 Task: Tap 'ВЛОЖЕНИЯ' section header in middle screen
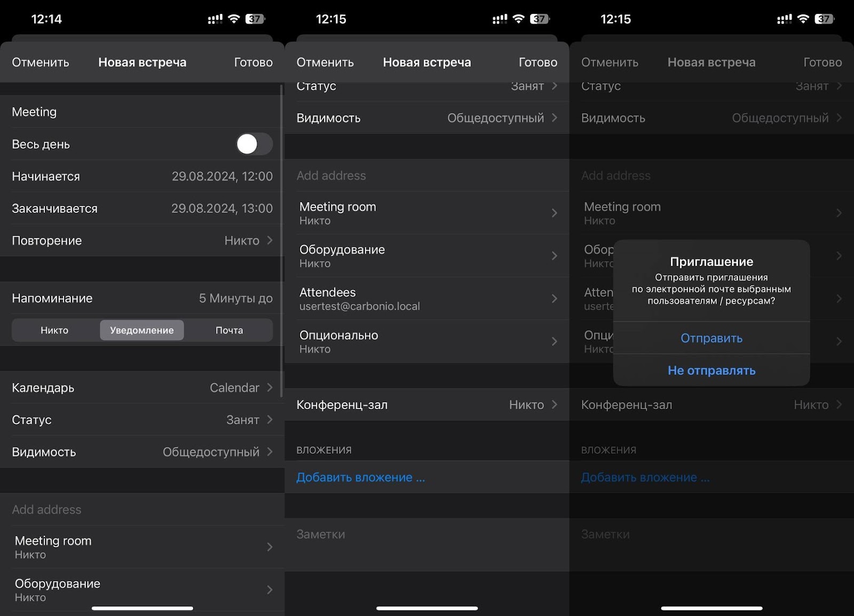point(324,450)
